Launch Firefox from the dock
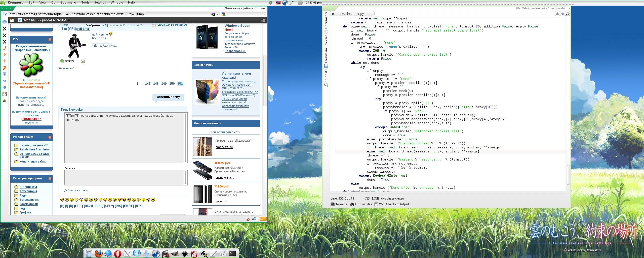This screenshot has height=258, width=644. [98, 253]
